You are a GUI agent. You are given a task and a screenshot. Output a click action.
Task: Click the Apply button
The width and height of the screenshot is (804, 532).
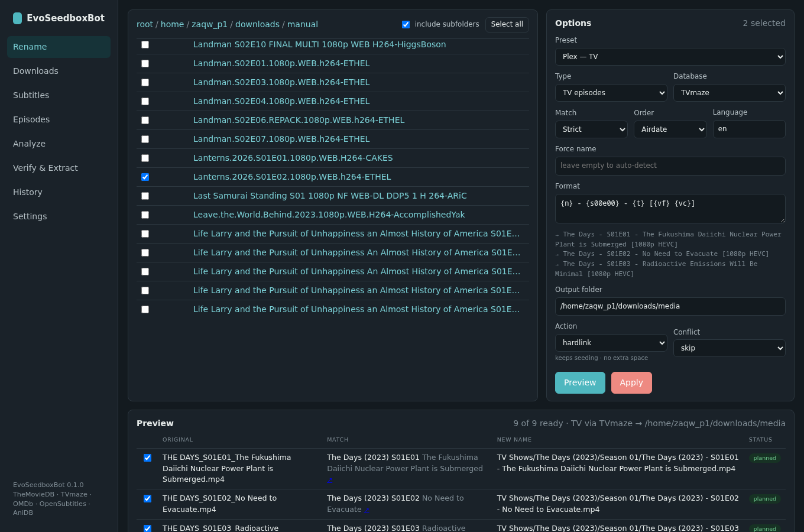pos(631,382)
